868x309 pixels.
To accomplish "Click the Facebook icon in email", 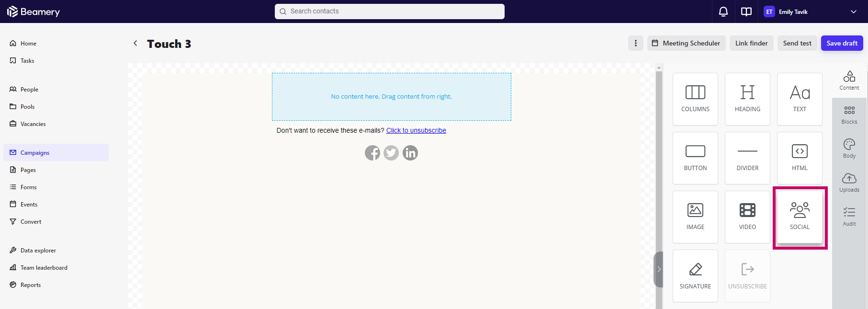I will [x=372, y=153].
